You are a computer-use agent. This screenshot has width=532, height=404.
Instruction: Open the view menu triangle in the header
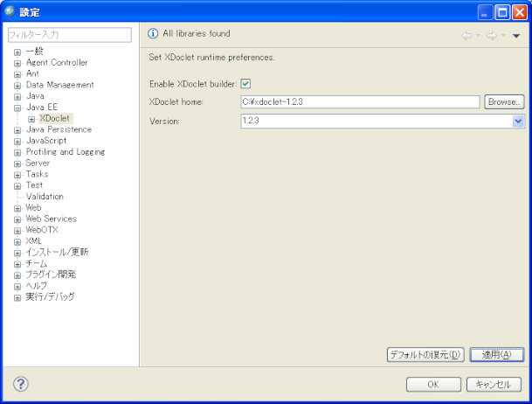click(516, 36)
